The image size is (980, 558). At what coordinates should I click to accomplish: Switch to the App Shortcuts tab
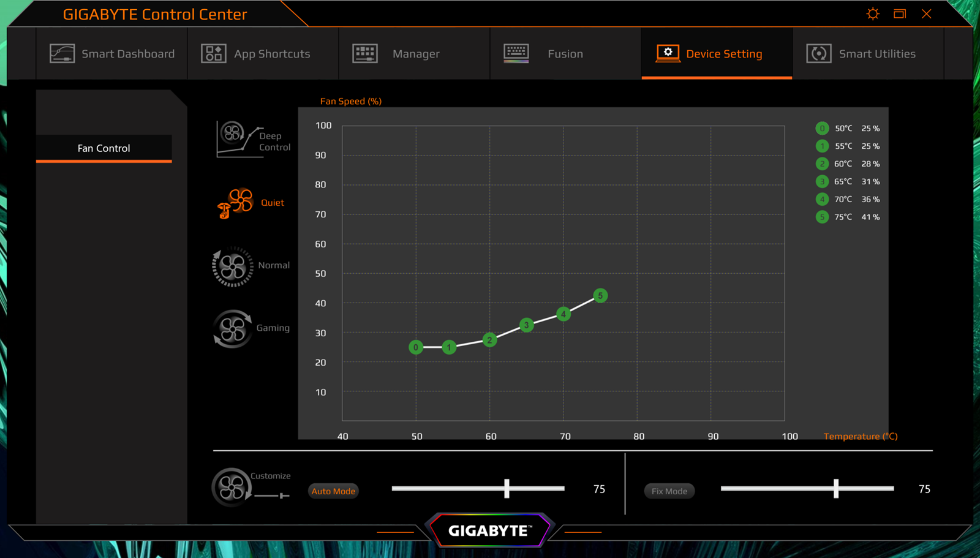click(263, 54)
